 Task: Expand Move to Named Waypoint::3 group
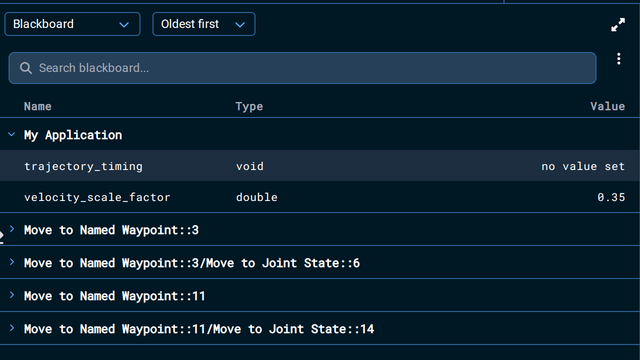pyautogui.click(x=11, y=229)
